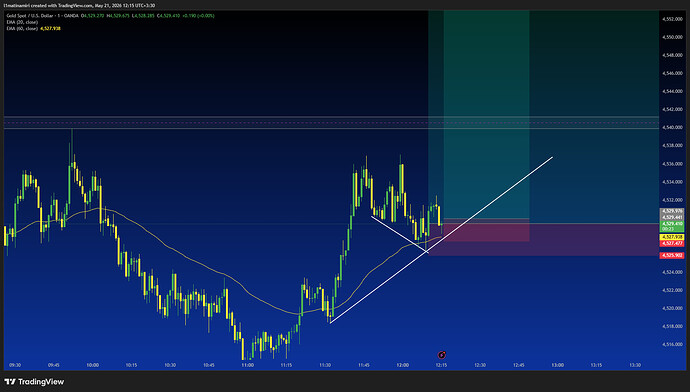Image resolution: width=690 pixels, height=392 pixels.
Task: Click the red event icon above 12:15
Action: click(441, 355)
